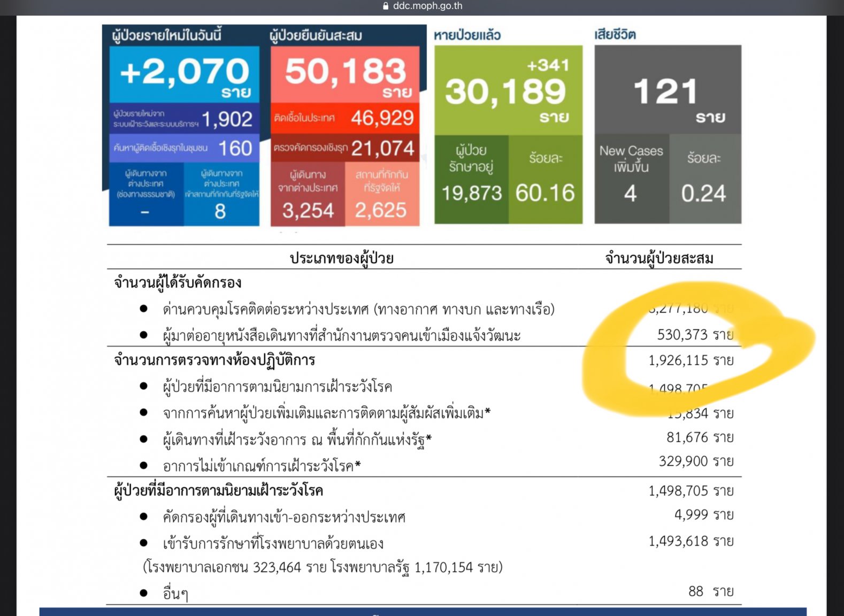Screen dimensions: 844x616
Task: Tap the 21,074 proactive screening row
Action: pos(345,148)
